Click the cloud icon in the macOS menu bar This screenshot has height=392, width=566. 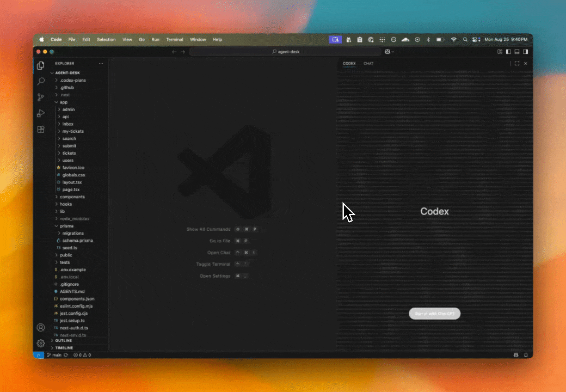point(405,40)
